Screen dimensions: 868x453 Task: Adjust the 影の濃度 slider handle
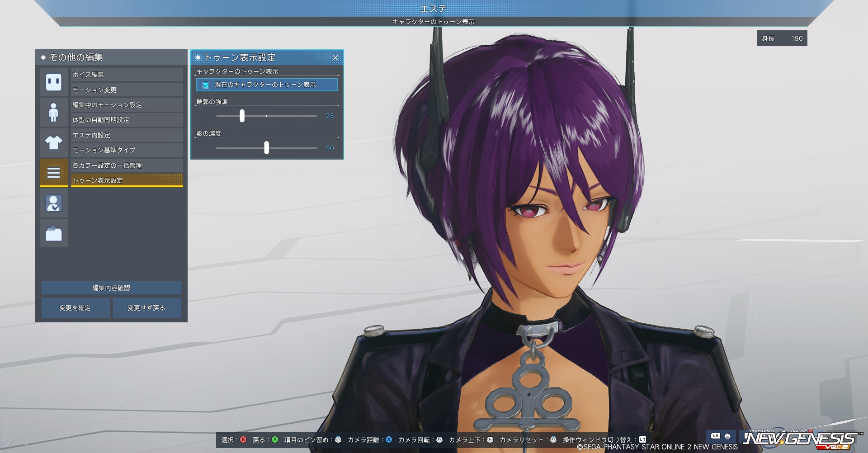(x=266, y=147)
